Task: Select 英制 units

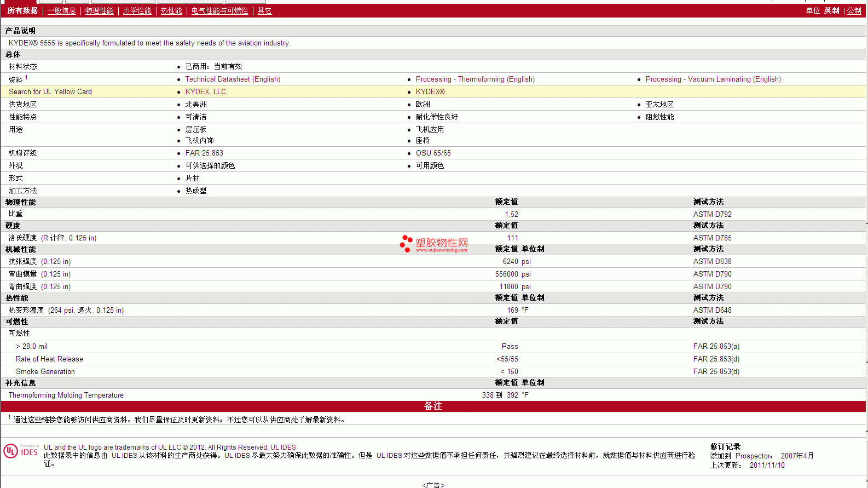Action: (x=831, y=10)
